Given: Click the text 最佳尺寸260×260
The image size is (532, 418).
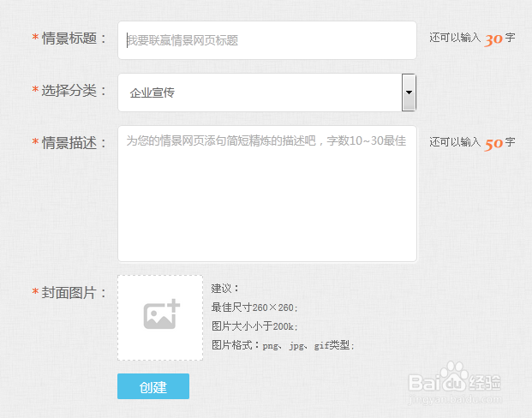Looking at the screenshot, I should (254, 308).
